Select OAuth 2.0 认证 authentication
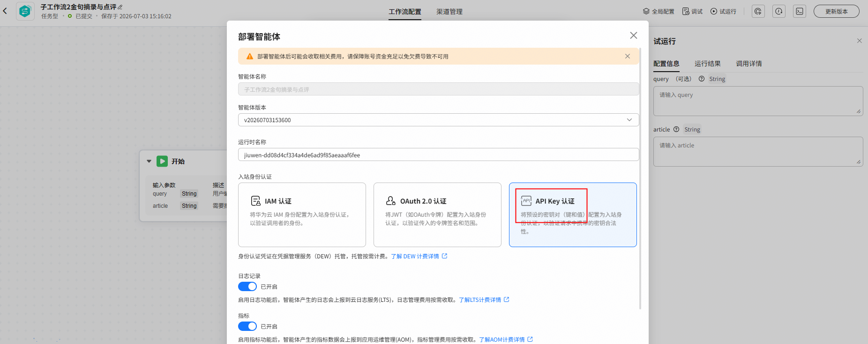The height and width of the screenshot is (344, 868). (x=437, y=215)
